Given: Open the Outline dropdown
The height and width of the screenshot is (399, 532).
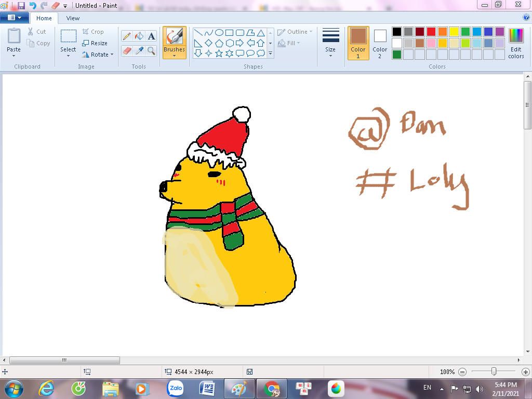Looking at the screenshot, I should (x=295, y=32).
